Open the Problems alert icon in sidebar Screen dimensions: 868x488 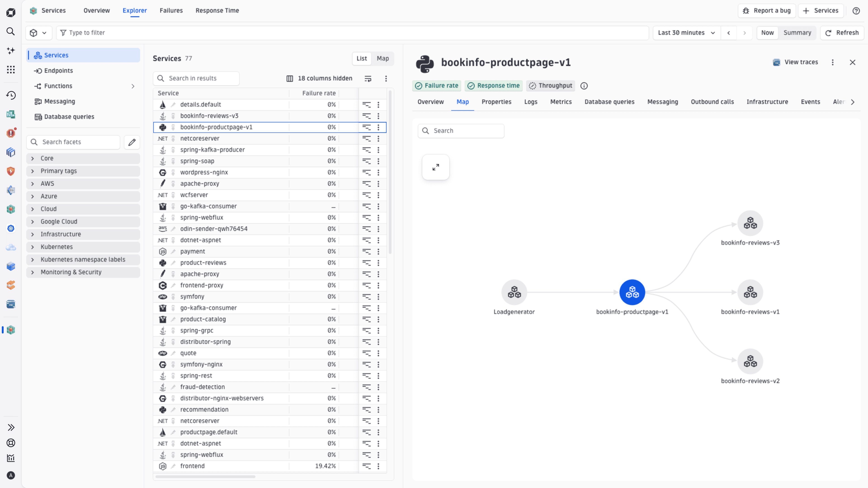click(11, 133)
